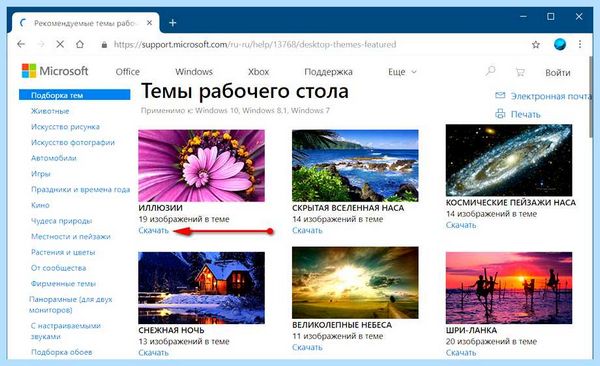Open the shopping cart icon

coord(520,72)
